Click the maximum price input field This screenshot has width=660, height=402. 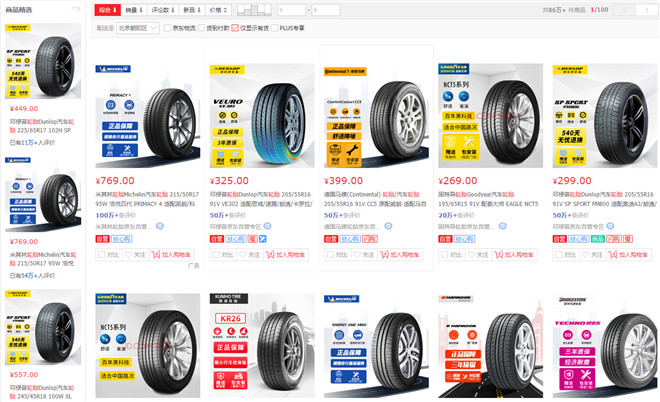[326, 10]
